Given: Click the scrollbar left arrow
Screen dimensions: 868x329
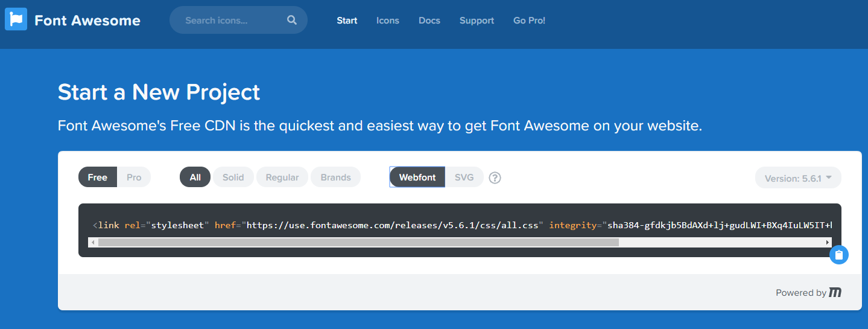Looking at the screenshot, I should click(x=92, y=242).
